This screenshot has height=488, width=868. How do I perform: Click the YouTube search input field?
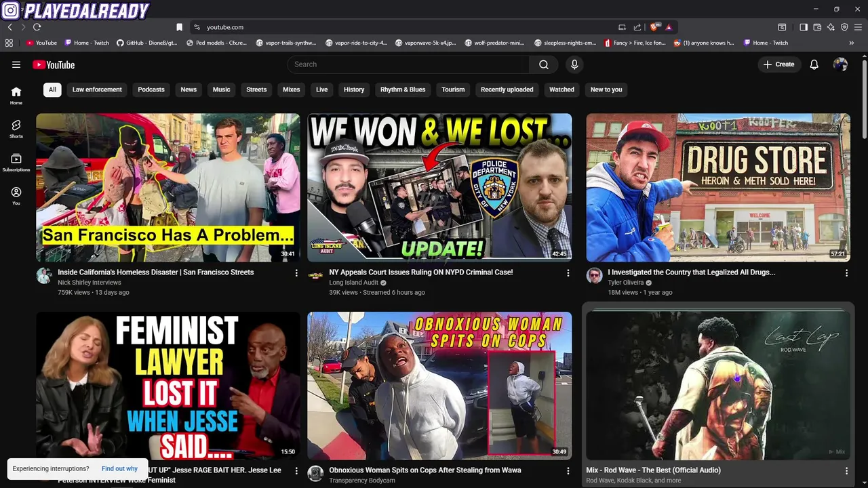coord(408,64)
